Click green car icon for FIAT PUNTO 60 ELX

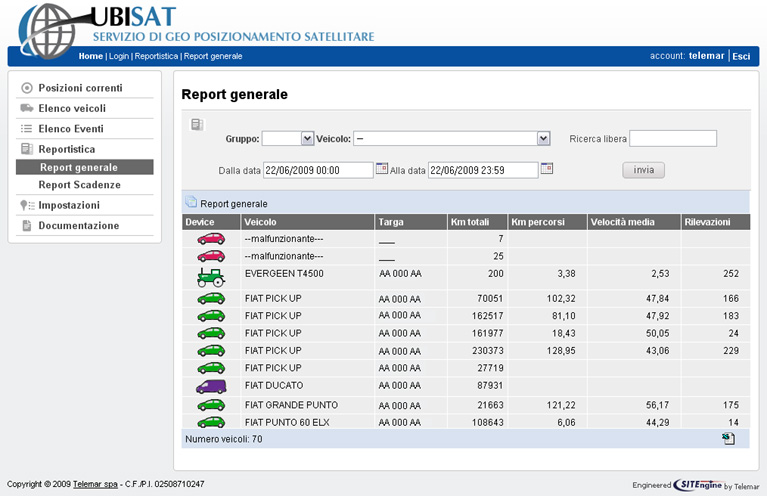point(211,422)
